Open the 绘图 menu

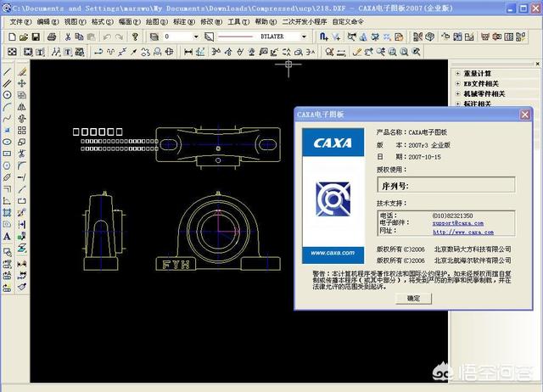tap(157, 22)
